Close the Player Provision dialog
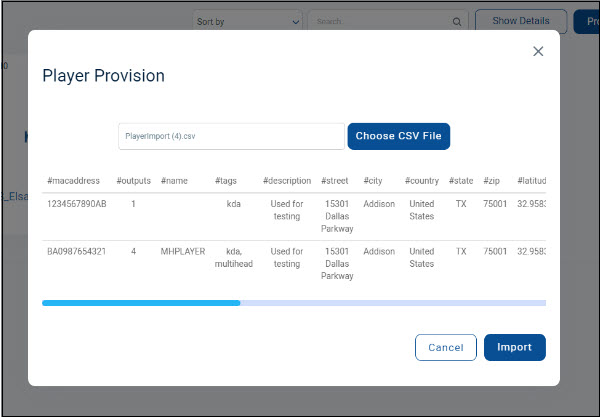The height and width of the screenshot is (417, 600). (538, 51)
